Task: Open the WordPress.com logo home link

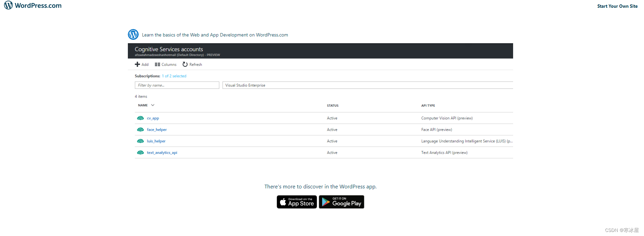Action: [x=33, y=5]
